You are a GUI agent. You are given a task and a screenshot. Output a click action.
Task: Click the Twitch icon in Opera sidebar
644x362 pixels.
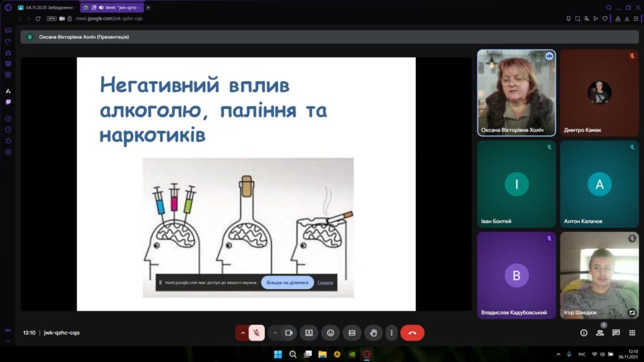pos(8,101)
